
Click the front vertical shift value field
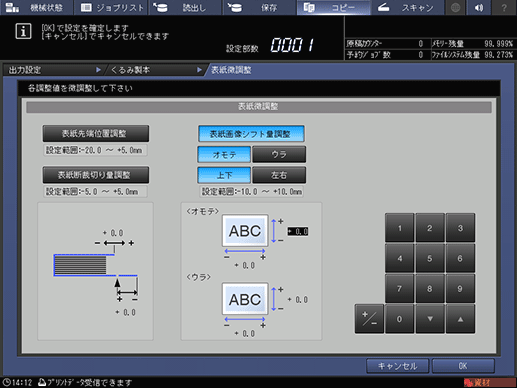coord(298,231)
